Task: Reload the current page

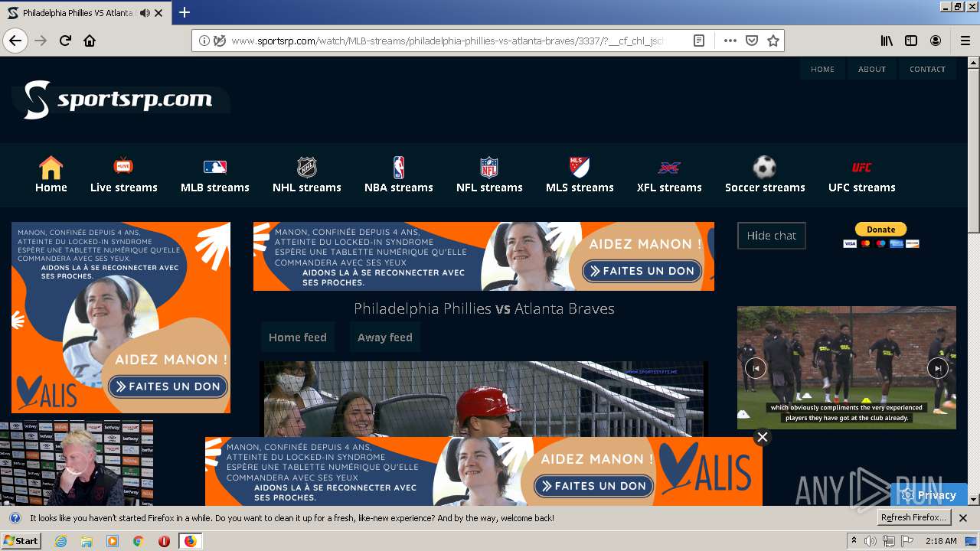Action: click(x=66, y=41)
